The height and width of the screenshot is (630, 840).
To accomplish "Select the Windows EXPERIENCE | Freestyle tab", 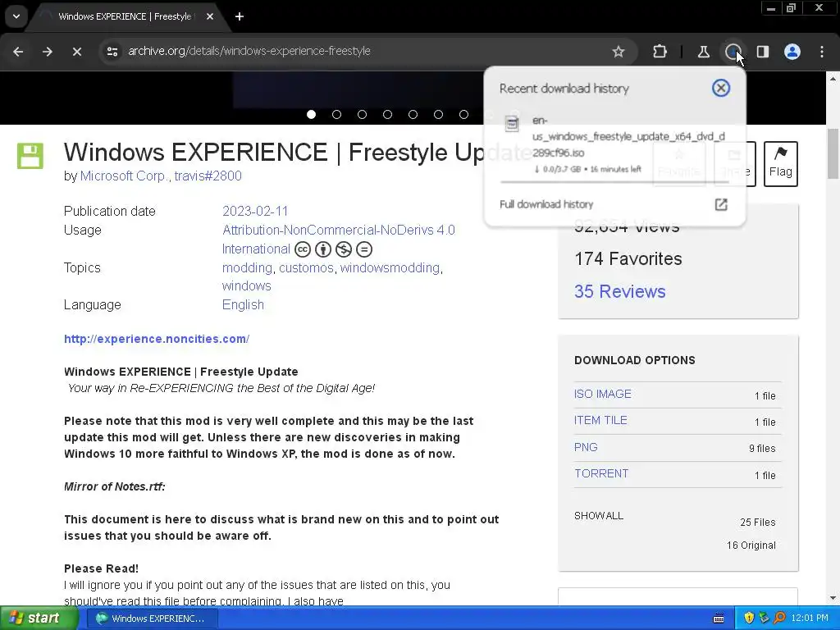I will point(125,16).
